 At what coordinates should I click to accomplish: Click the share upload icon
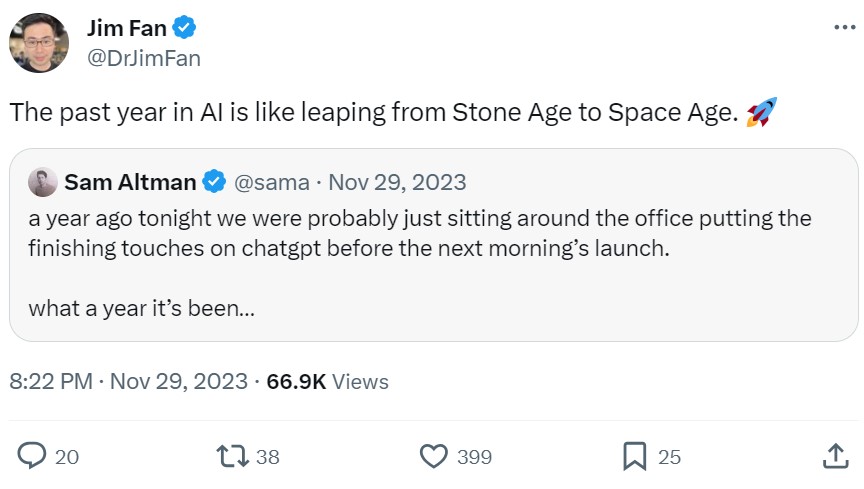(835, 457)
